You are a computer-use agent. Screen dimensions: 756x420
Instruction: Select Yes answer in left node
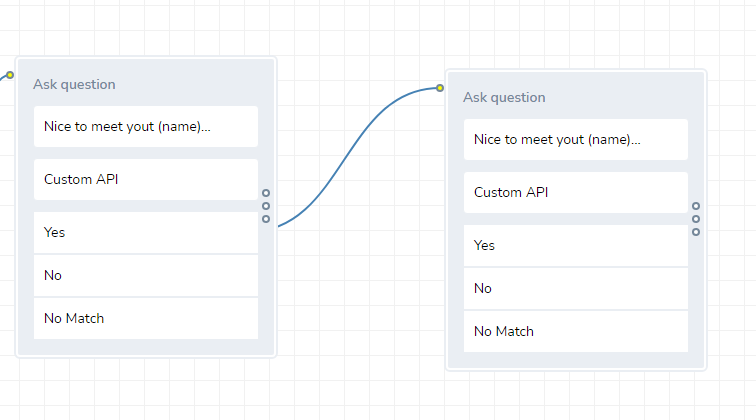coord(146,232)
